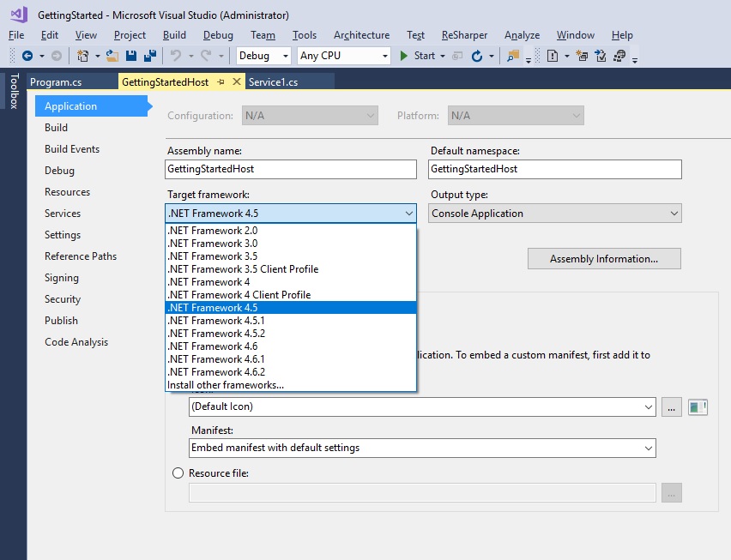The width and height of the screenshot is (731, 560).
Task: Click the pin icon on GettingStartedHost tab
Action: [x=220, y=81]
